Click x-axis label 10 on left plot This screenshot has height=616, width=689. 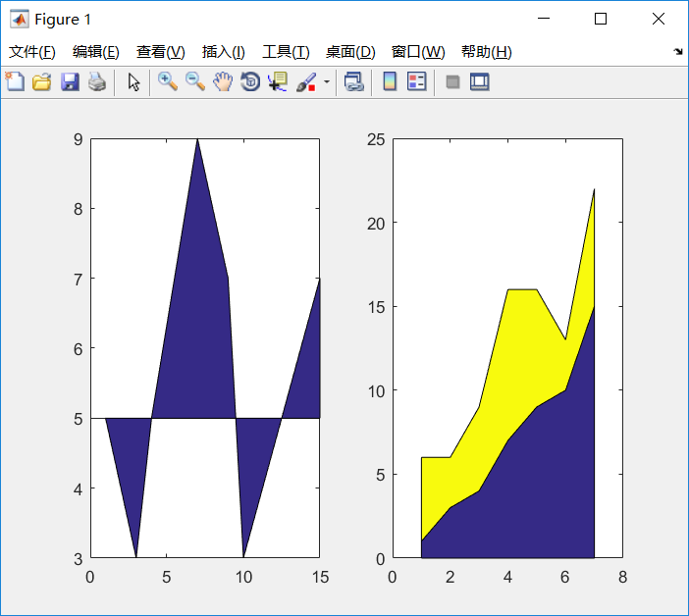pyautogui.click(x=243, y=577)
